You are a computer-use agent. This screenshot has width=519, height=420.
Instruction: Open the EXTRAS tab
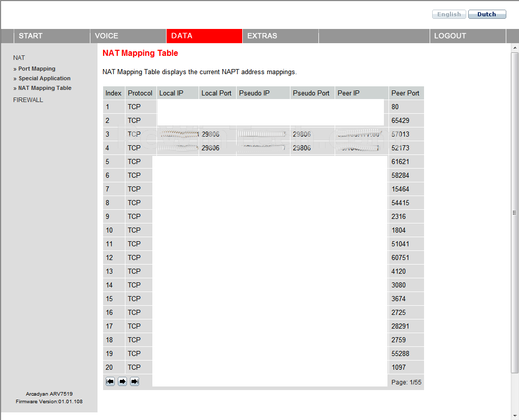[x=280, y=36]
